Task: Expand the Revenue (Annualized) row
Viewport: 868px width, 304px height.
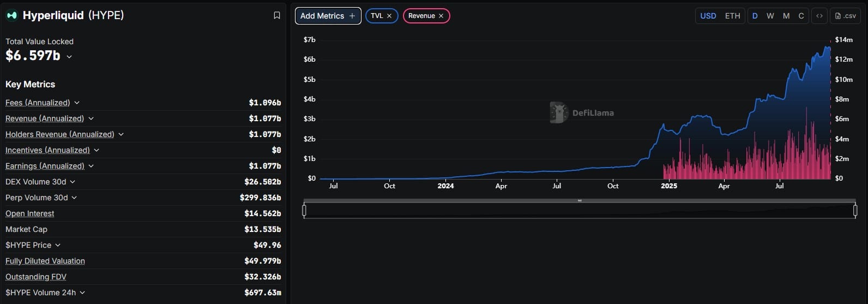Action: (91, 118)
